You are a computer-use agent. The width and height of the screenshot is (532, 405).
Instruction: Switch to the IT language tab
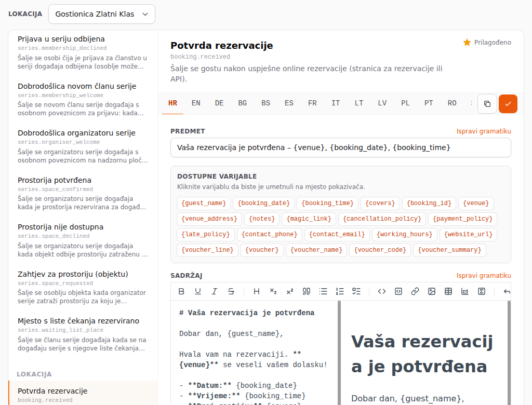click(336, 103)
